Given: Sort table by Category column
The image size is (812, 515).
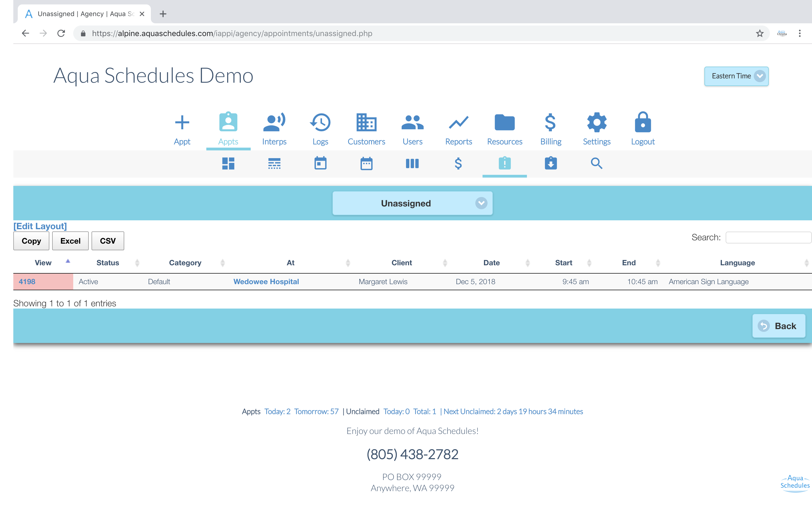Looking at the screenshot, I should point(185,263).
